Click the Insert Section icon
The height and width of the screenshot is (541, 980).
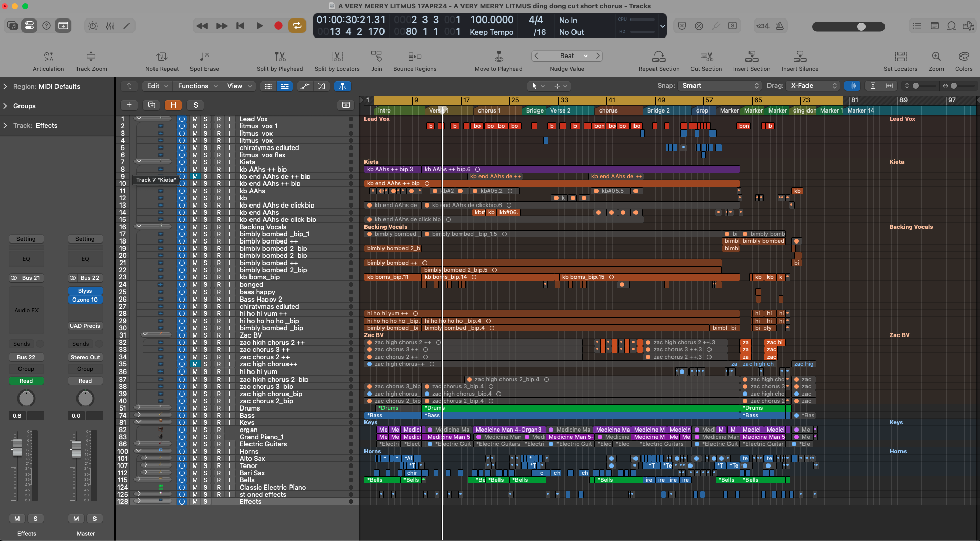click(x=752, y=57)
